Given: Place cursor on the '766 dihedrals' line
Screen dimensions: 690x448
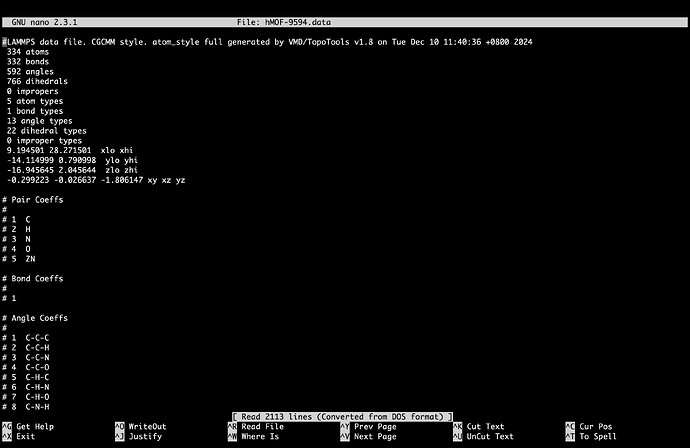Looking at the screenshot, I should [x=37, y=81].
